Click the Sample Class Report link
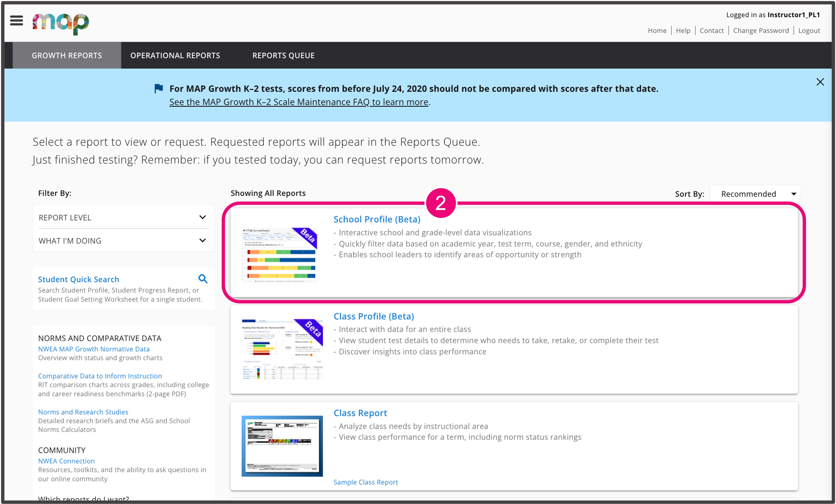The image size is (836, 504). [365, 482]
